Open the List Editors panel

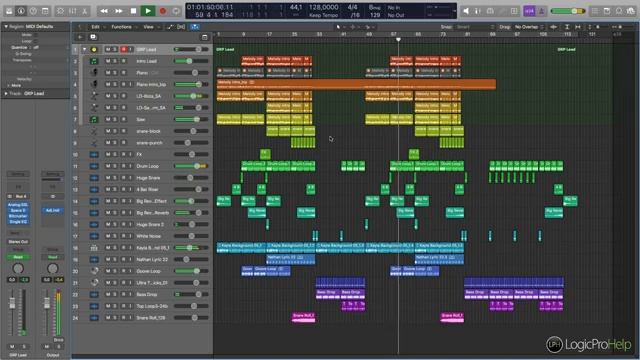point(595,11)
